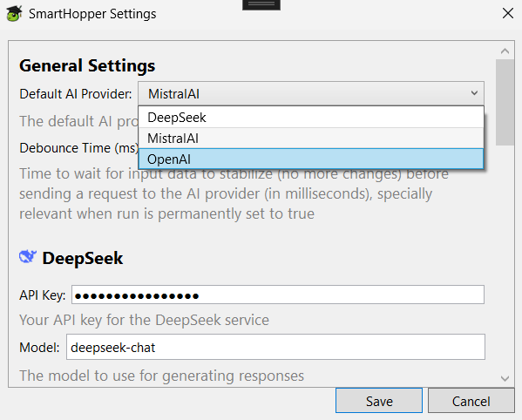Click the Default AI Provider label
This screenshot has height=420, width=522.
pos(76,94)
